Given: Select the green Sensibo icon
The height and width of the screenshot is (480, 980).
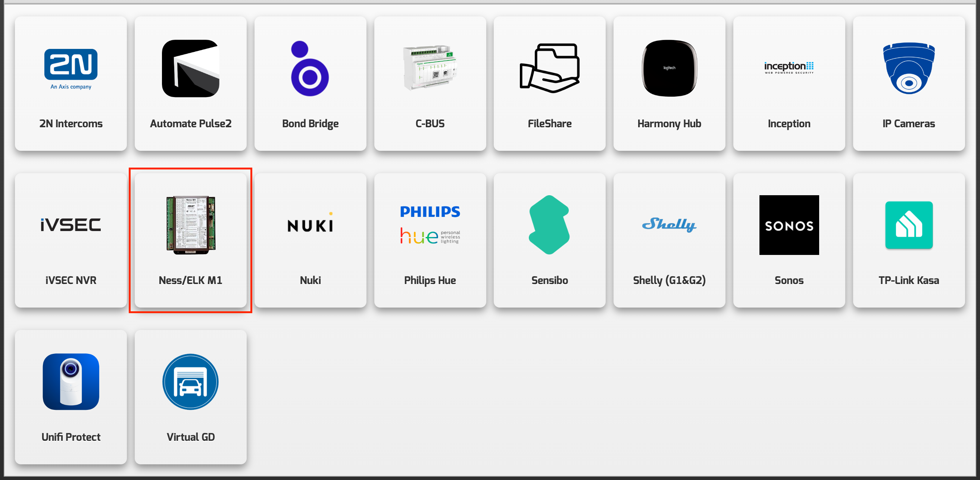Looking at the screenshot, I should click(549, 225).
